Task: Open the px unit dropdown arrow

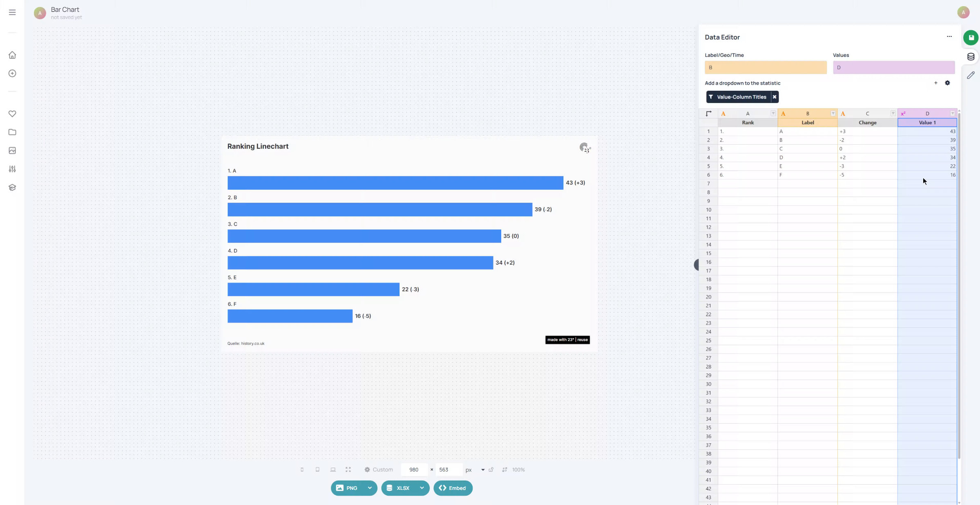Action: [483, 470]
